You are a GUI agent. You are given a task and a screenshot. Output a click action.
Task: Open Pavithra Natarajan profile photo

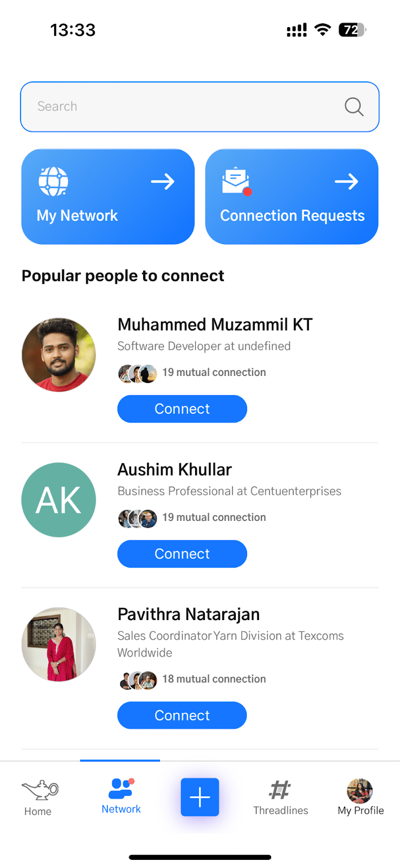(x=59, y=644)
